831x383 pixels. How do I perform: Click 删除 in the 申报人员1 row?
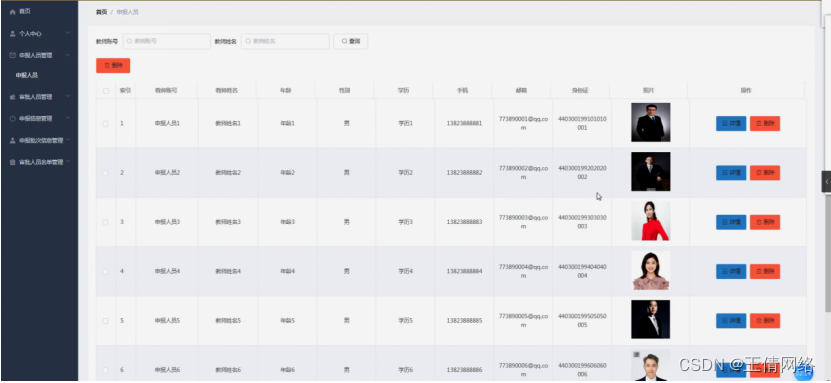(x=765, y=123)
